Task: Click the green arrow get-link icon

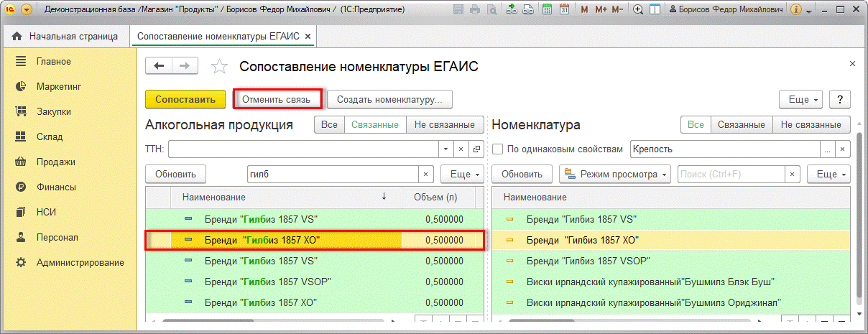Action: 510,10
